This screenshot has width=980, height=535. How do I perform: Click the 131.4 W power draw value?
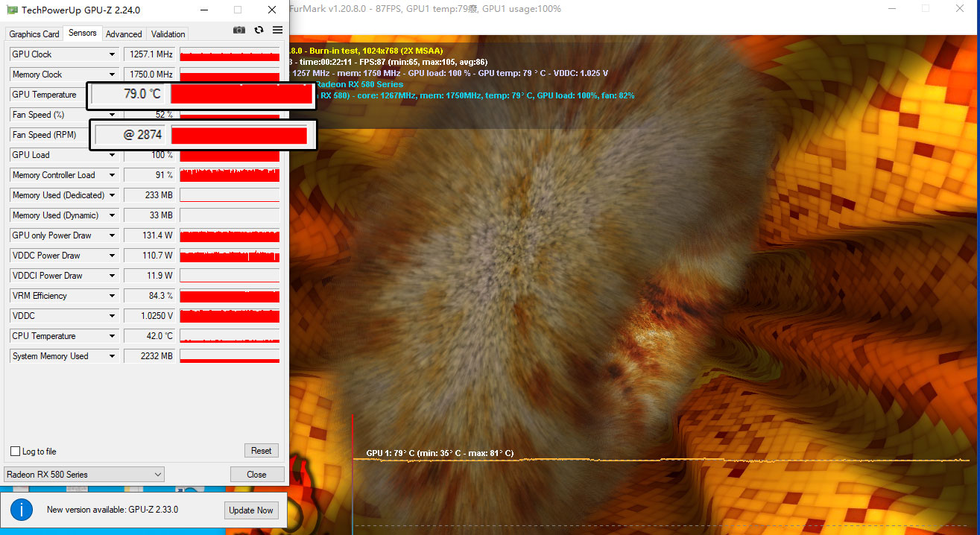pos(149,235)
